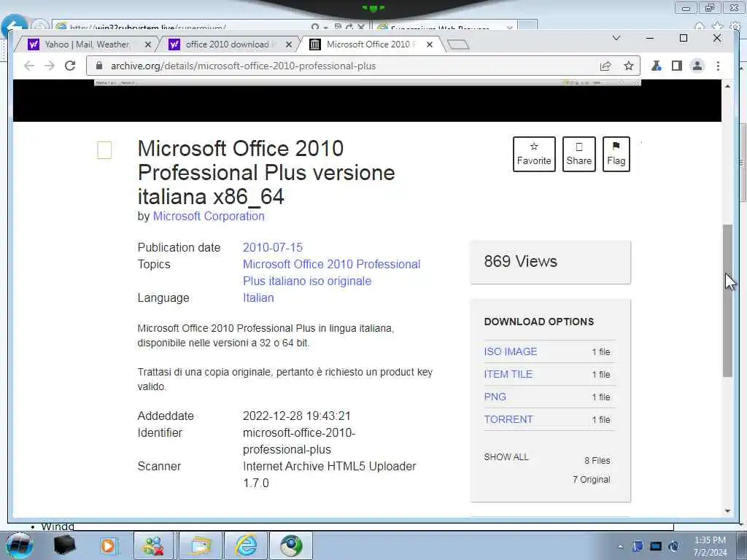Click the 7 Original count text
This screenshot has width=747, height=560.
(591, 480)
